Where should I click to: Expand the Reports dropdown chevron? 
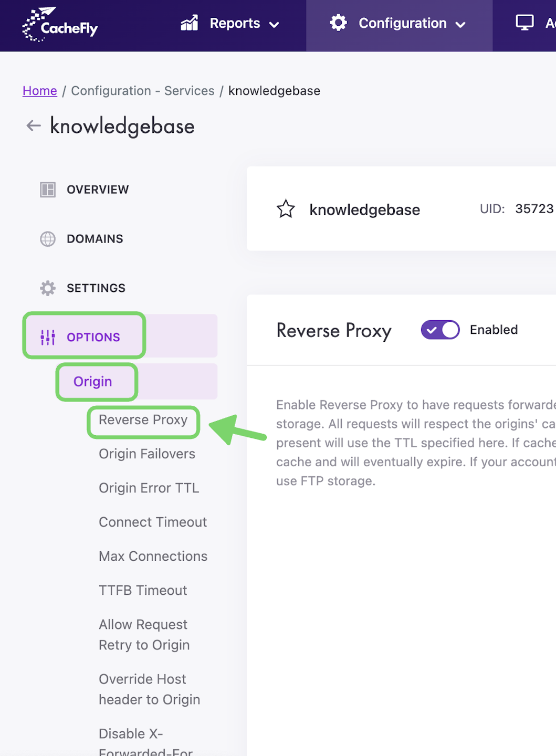tap(274, 24)
